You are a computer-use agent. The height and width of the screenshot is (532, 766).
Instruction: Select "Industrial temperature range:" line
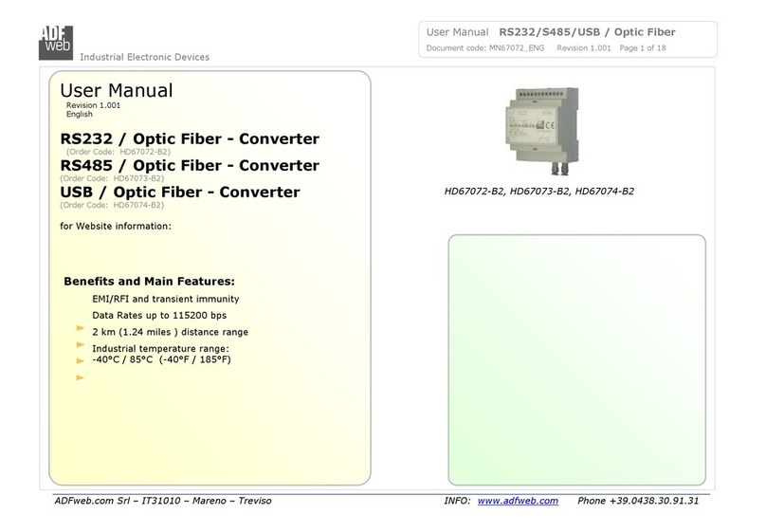click(x=160, y=349)
